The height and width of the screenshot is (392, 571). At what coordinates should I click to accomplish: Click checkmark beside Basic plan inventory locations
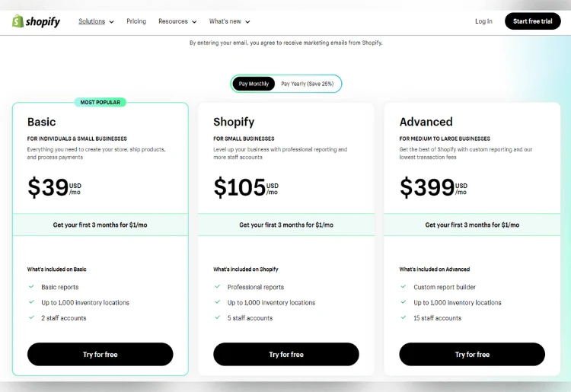click(31, 302)
